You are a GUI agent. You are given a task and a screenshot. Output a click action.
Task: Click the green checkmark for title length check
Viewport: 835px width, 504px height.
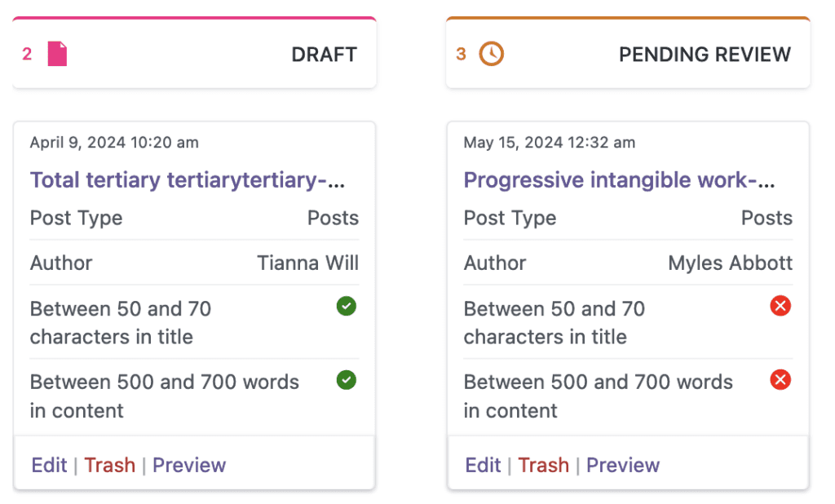point(346,306)
